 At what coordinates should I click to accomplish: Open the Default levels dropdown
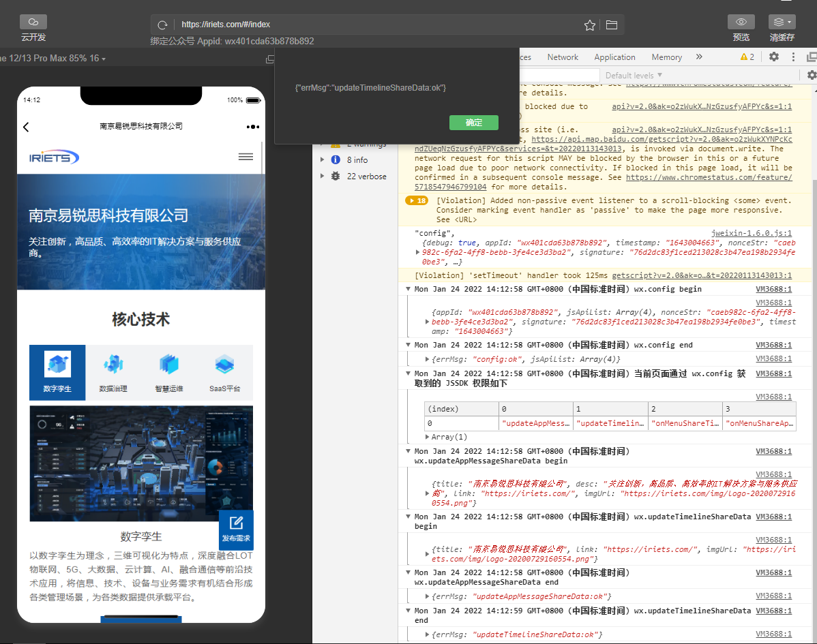click(634, 76)
